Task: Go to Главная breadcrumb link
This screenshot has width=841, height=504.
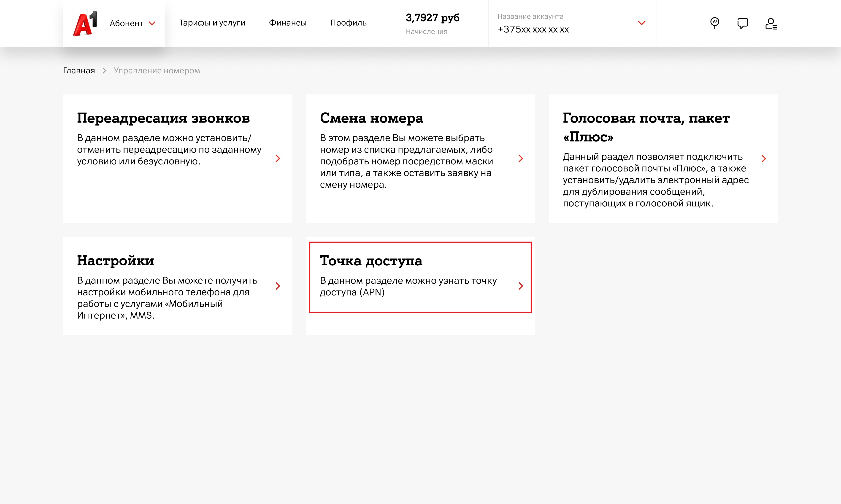Action: [x=79, y=71]
